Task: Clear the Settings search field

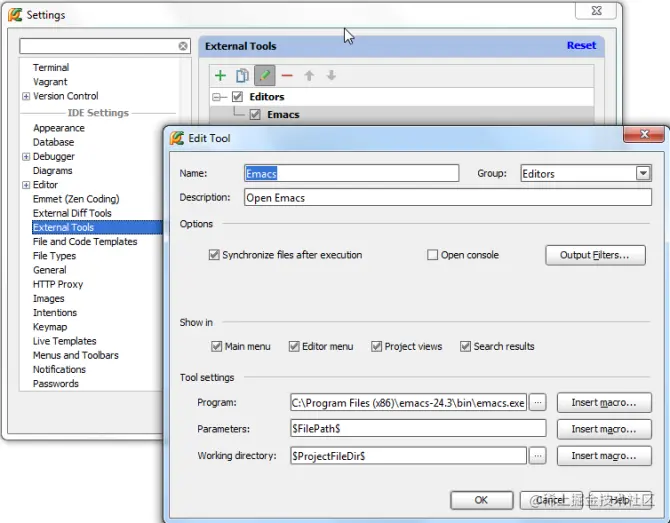Action: point(183,46)
